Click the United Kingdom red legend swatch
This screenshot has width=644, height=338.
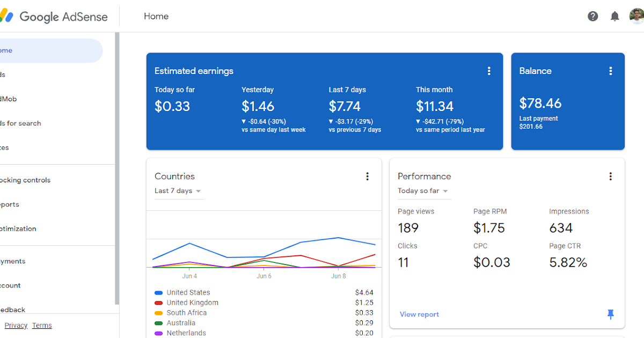point(158,303)
